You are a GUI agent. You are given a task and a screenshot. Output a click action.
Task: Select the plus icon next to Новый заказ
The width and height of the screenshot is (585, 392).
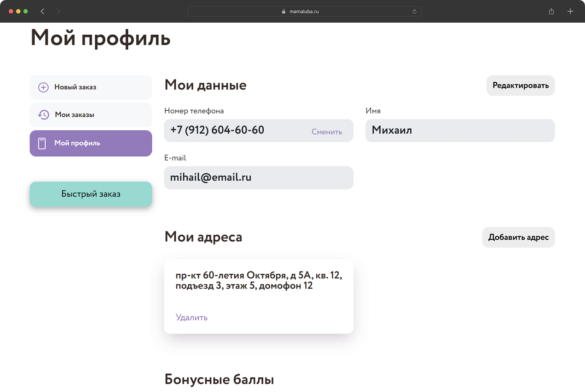pyautogui.click(x=43, y=87)
